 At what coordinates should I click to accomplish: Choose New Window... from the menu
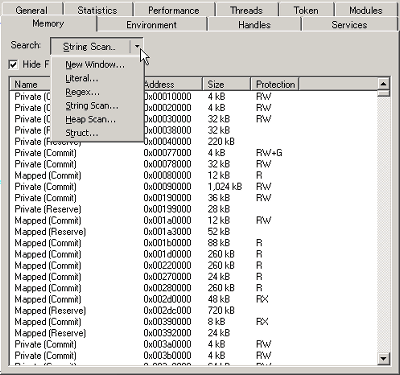[x=98, y=65]
